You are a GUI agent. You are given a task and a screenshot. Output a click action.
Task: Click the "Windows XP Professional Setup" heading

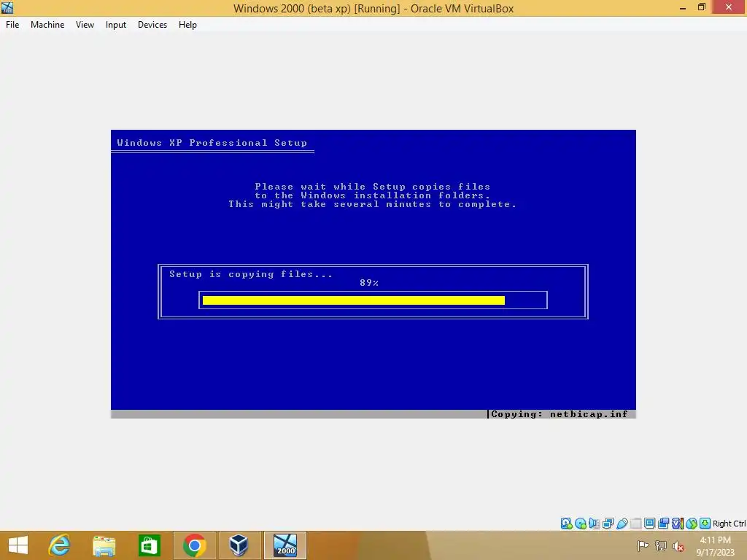[212, 143]
